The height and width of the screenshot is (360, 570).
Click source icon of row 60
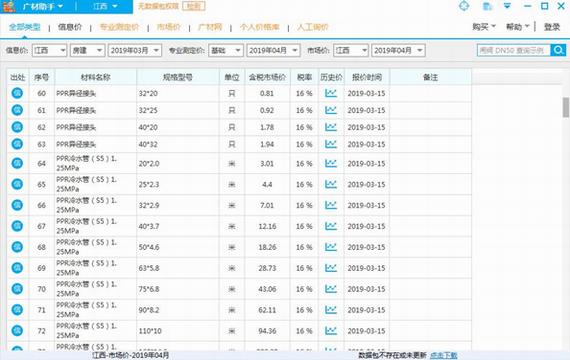(17, 93)
